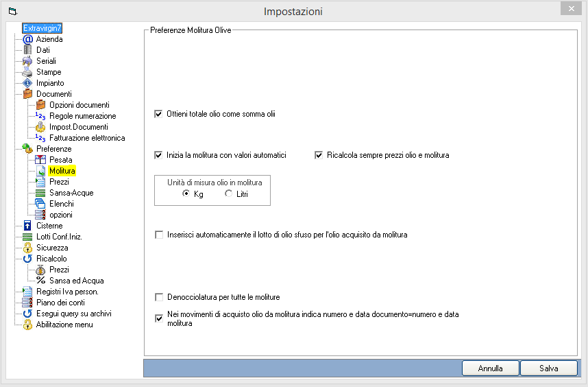
Task: Click the Esegui query su archivi icon
Action: [x=27, y=314]
